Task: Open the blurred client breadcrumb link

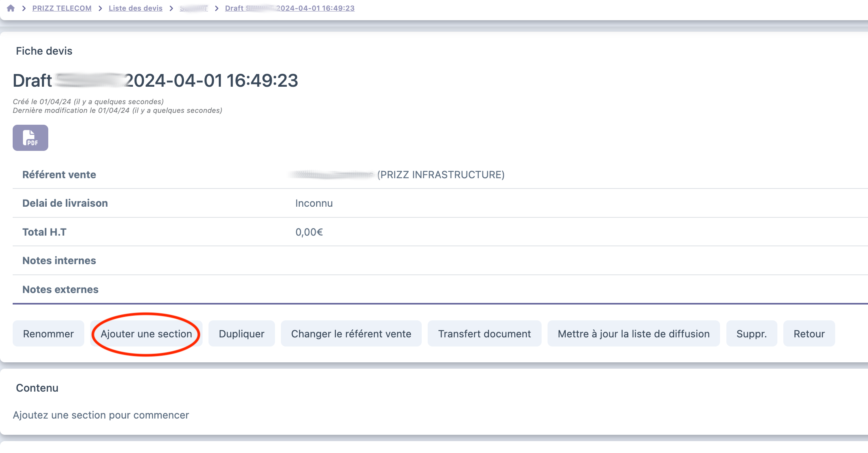Action: pyautogui.click(x=193, y=8)
